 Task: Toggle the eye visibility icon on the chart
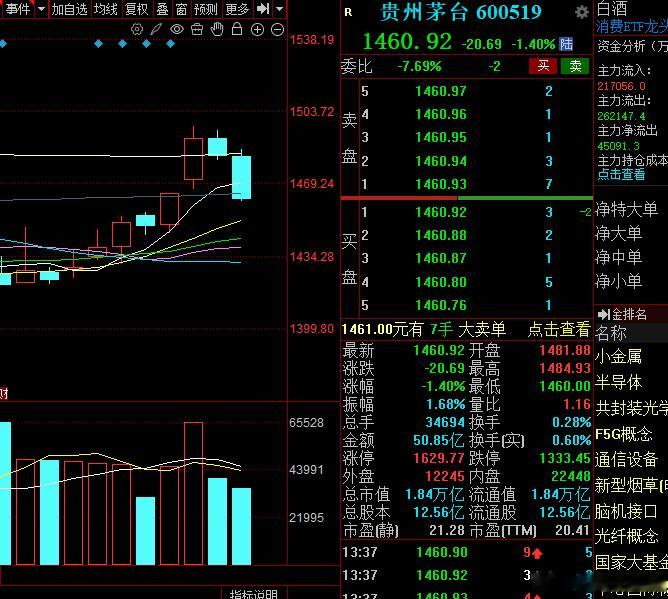pyautogui.click(x=177, y=29)
